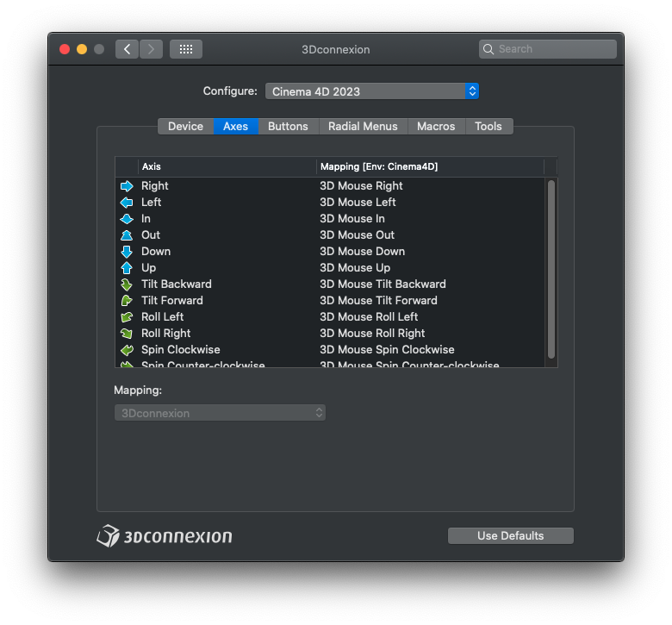672x625 pixels.
Task: Select '3D Mouse Roll Left' mapping
Action: pos(369,317)
